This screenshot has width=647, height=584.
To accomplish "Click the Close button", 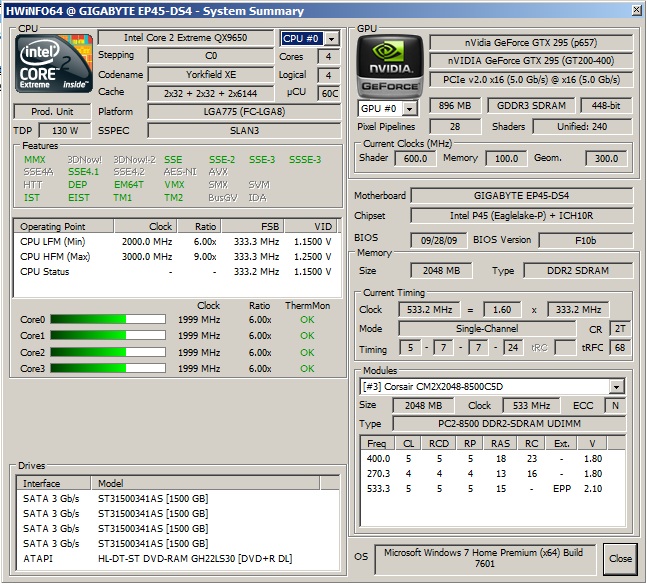I will [x=620, y=559].
